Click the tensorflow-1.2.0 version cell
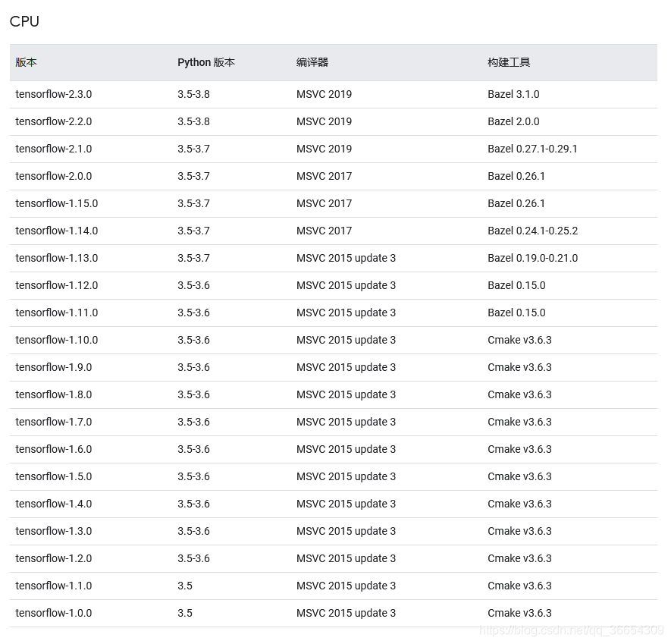671x644 pixels. click(x=54, y=559)
